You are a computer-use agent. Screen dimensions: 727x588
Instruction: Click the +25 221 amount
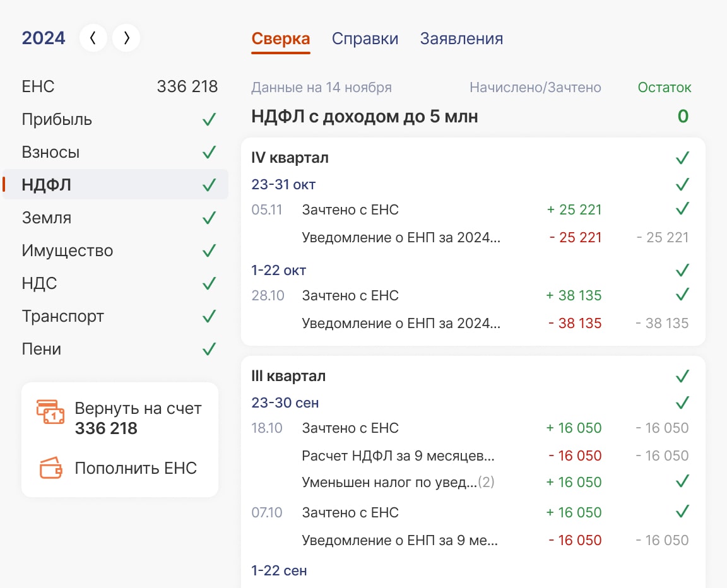[x=574, y=210]
